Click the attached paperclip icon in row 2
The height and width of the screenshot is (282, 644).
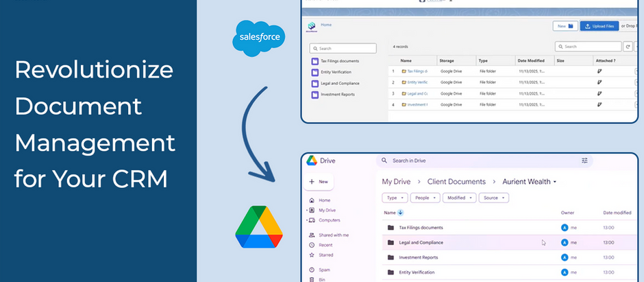(x=599, y=82)
